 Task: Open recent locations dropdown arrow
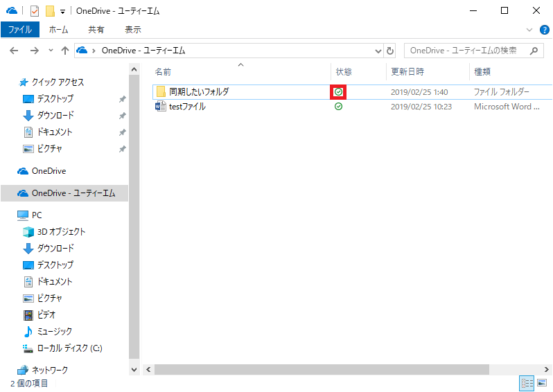click(51, 51)
